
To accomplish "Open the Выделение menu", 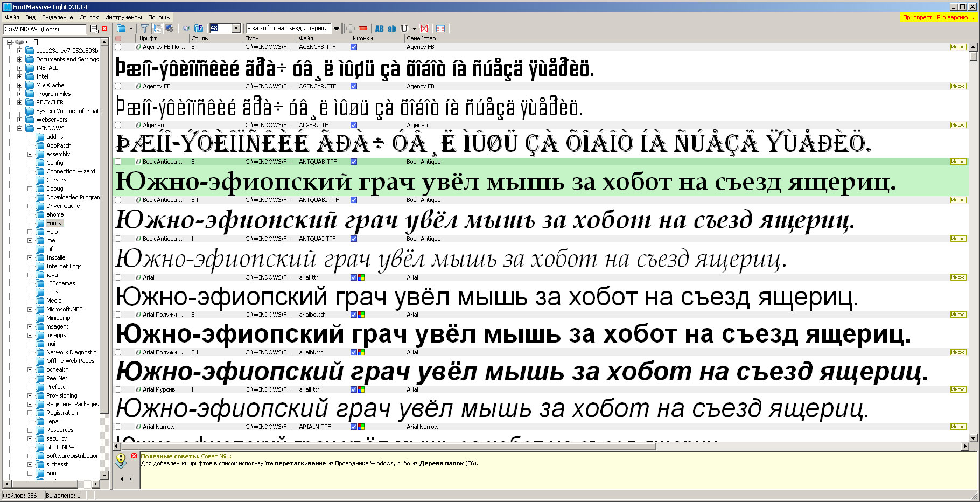I will coord(57,17).
